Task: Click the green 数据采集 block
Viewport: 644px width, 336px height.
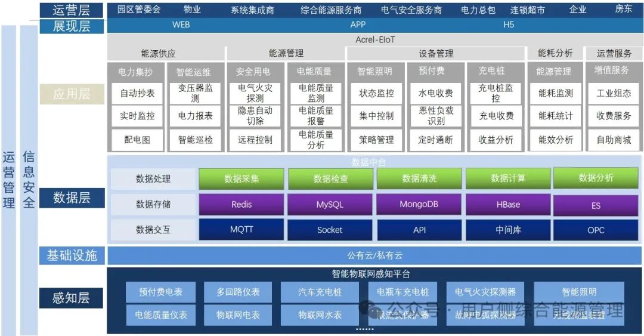Action: point(241,178)
